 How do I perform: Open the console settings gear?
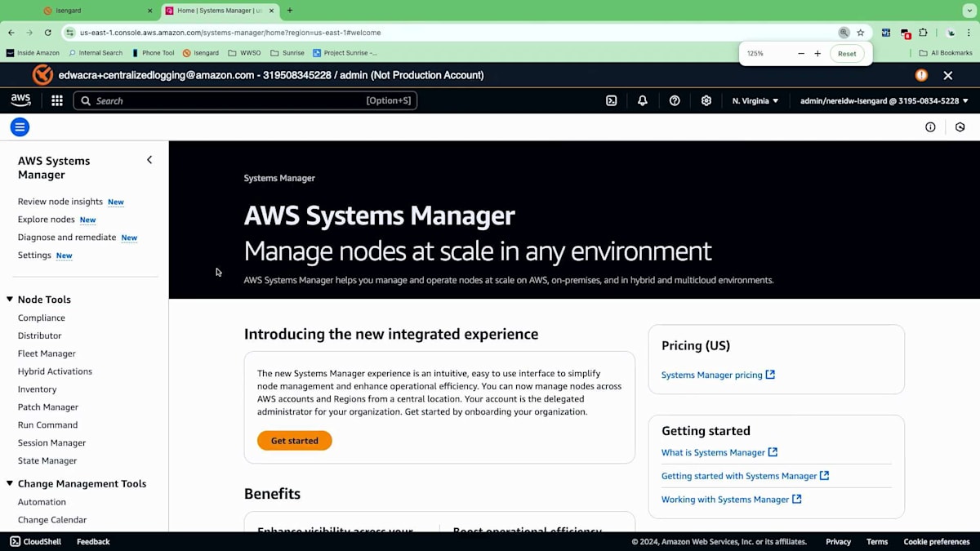coord(706,100)
